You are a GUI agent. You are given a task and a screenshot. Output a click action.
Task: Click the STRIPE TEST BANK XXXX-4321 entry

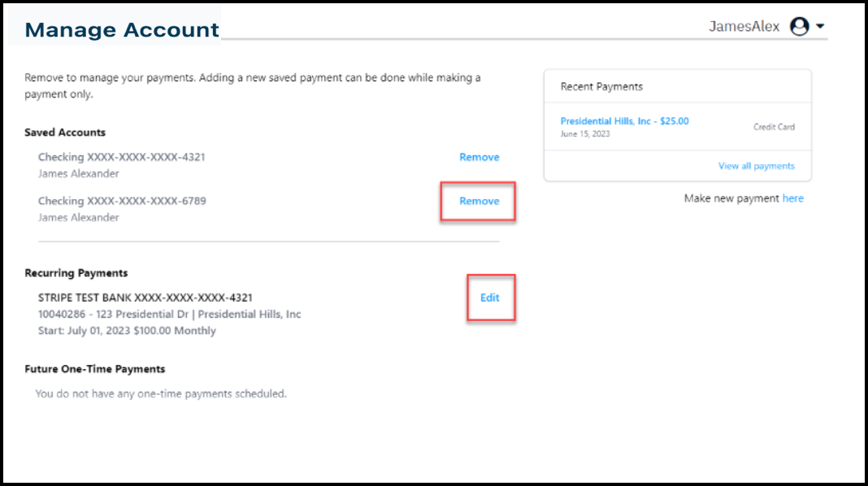[x=145, y=297]
